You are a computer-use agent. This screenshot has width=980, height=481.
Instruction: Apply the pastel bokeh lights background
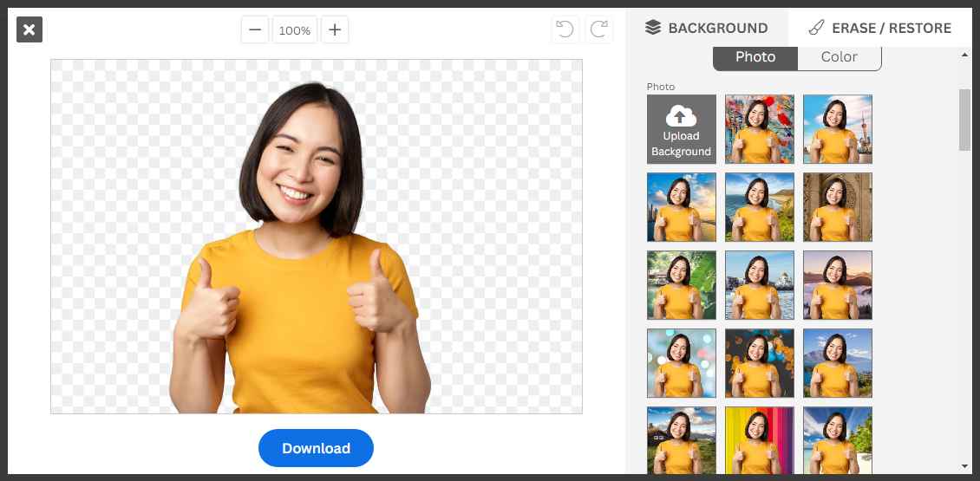[x=682, y=363]
